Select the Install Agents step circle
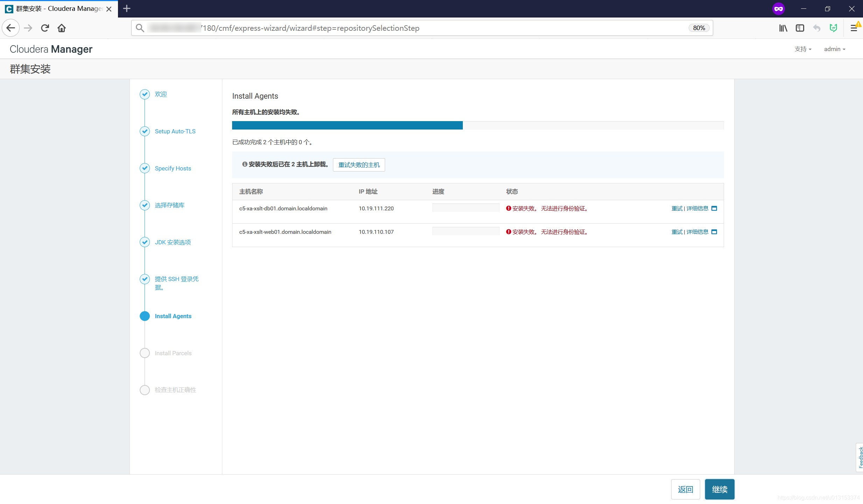 (x=145, y=316)
